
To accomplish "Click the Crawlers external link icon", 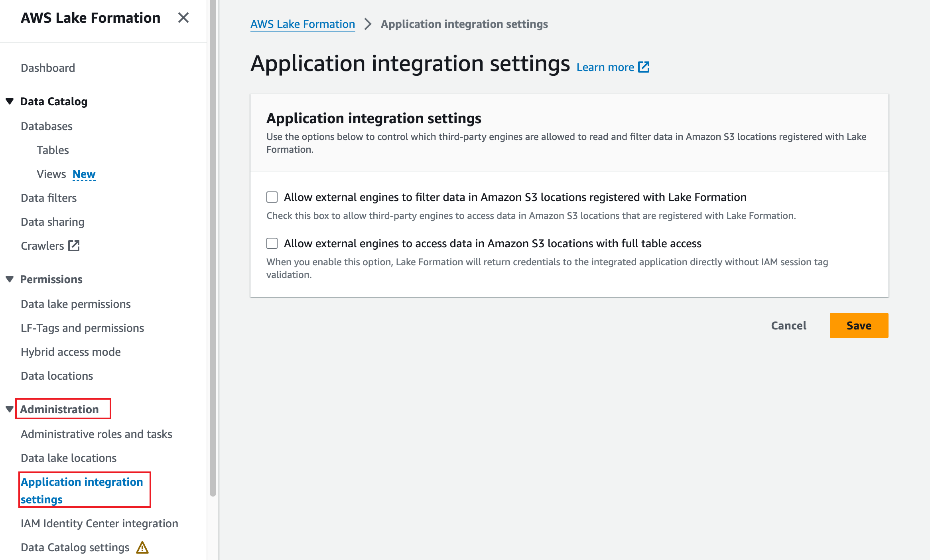I will (x=74, y=246).
